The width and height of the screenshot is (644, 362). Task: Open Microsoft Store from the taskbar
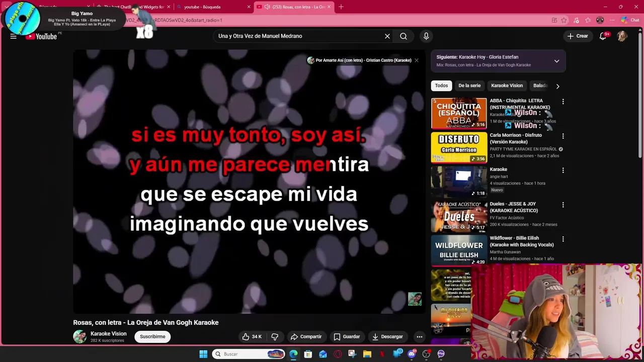pos(308,354)
